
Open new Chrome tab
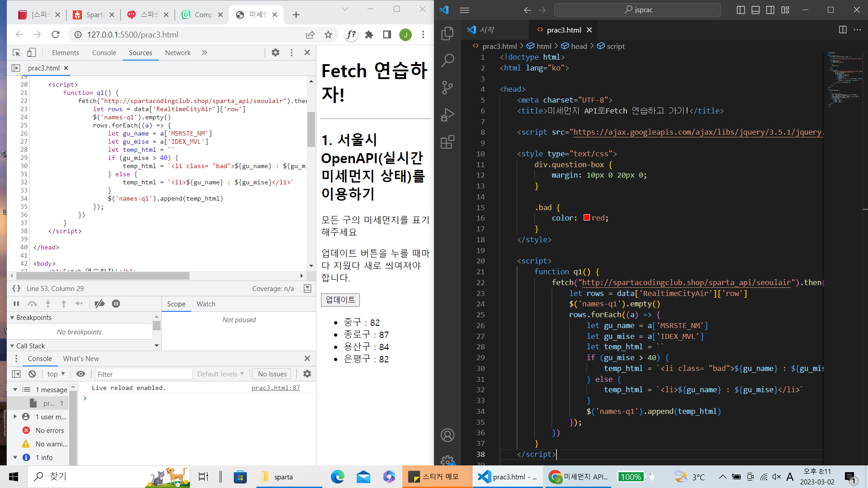[x=296, y=15]
